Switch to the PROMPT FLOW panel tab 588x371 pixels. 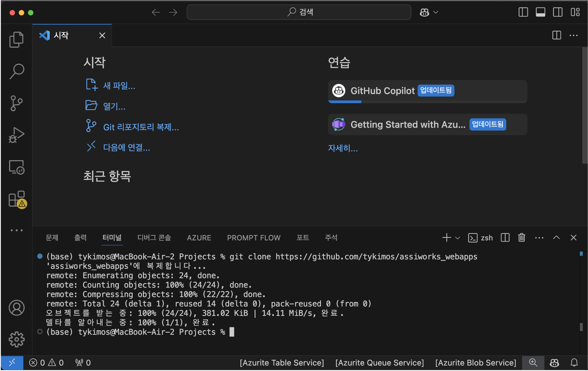[254, 238]
